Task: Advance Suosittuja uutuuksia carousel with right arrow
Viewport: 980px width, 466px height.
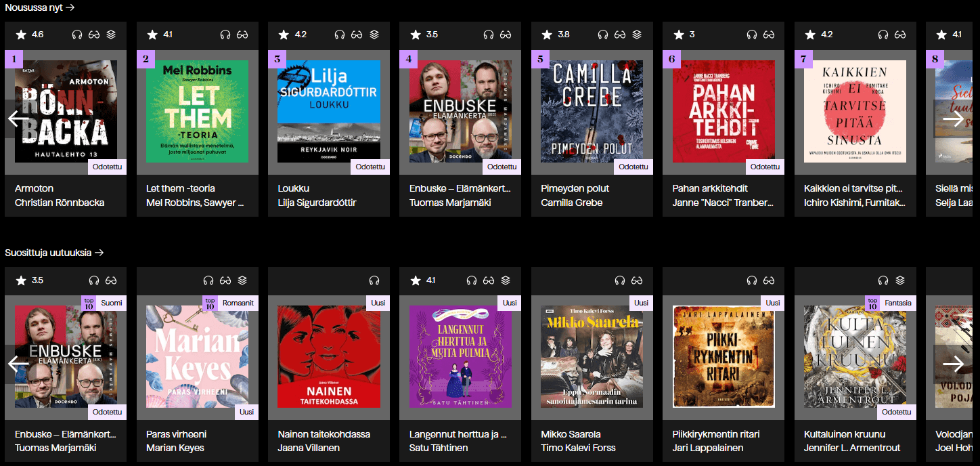Action: [x=953, y=364]
